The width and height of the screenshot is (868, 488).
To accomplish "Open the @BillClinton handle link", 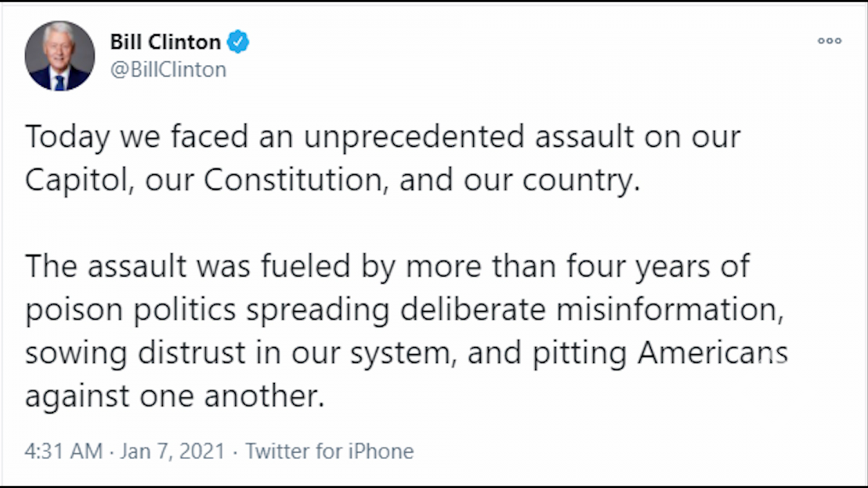I will tap(168, 69).
